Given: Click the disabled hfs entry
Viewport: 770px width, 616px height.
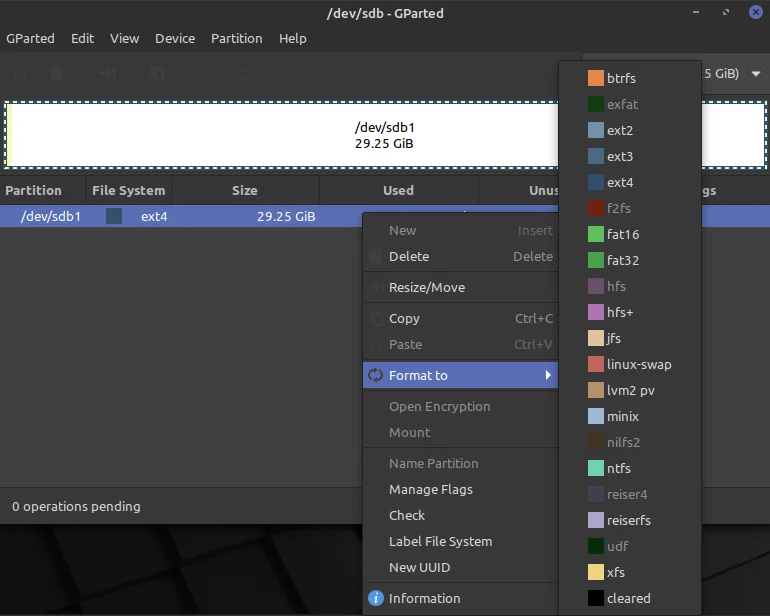Looking at the screenshot, I should click(630, 286).
